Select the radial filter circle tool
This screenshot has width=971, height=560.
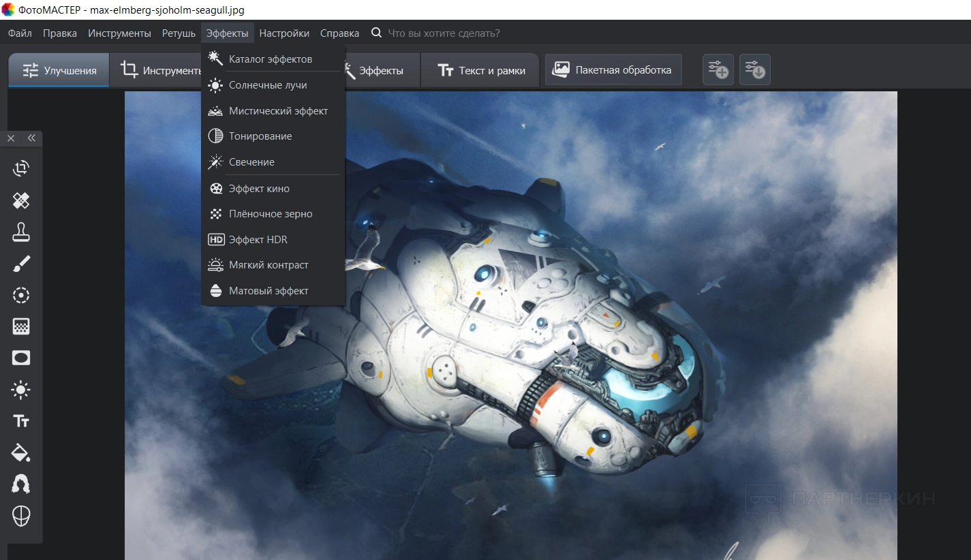point(21,295)
